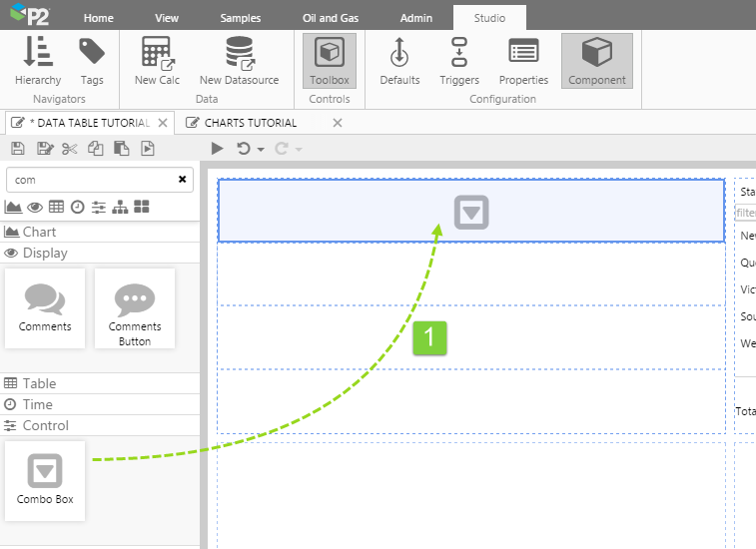
Task: Toggle the Toolbox panel
Action: pyautogui.click(x=330, y=60)
